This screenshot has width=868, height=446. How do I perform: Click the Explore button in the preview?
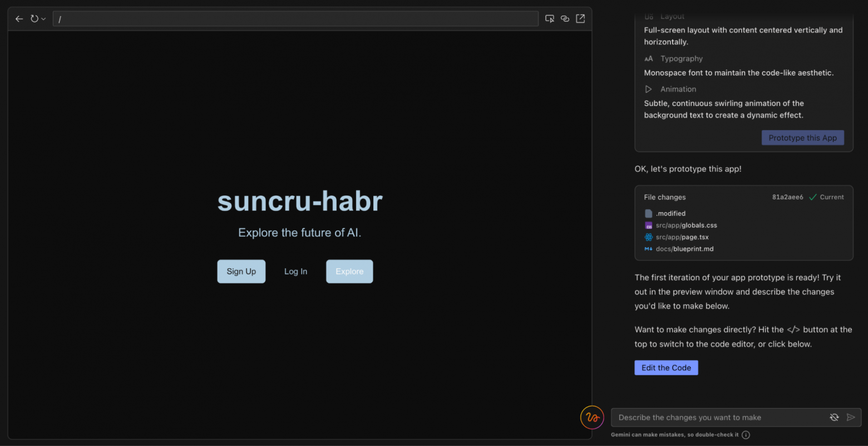[349, 272]
